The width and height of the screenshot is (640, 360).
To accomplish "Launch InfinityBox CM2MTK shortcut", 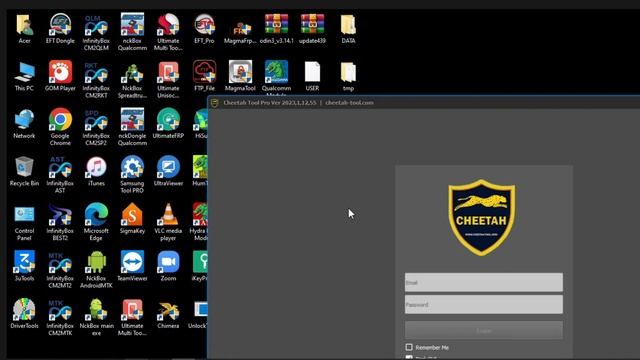I will pyautogui.click(x=60, y=311).
